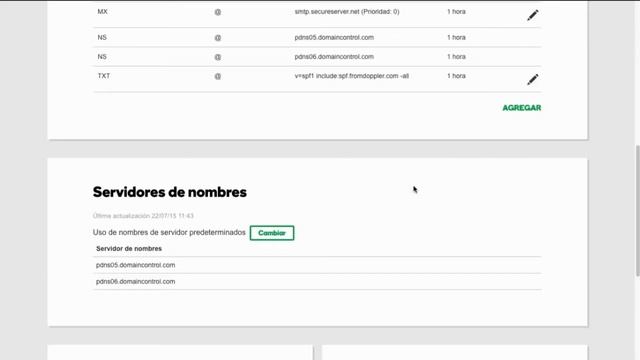Click the @ name in MX row
The image size is (640, 360).
(218, 12)
